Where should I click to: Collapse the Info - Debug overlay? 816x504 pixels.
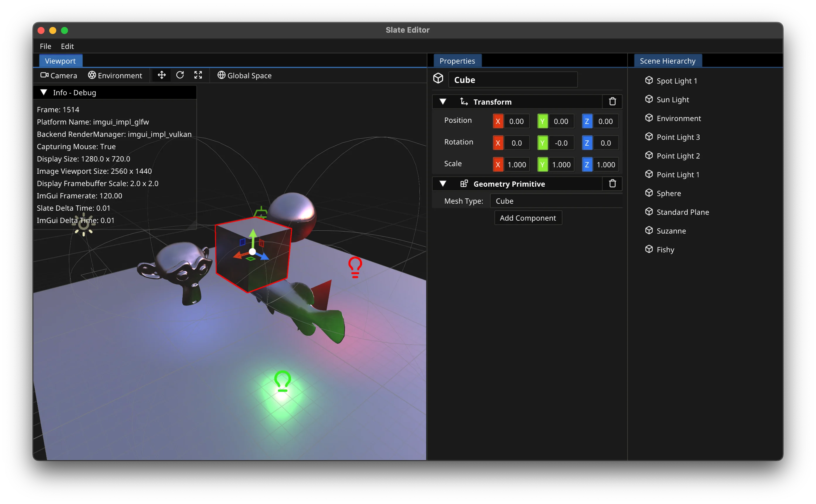pos(44,92)
